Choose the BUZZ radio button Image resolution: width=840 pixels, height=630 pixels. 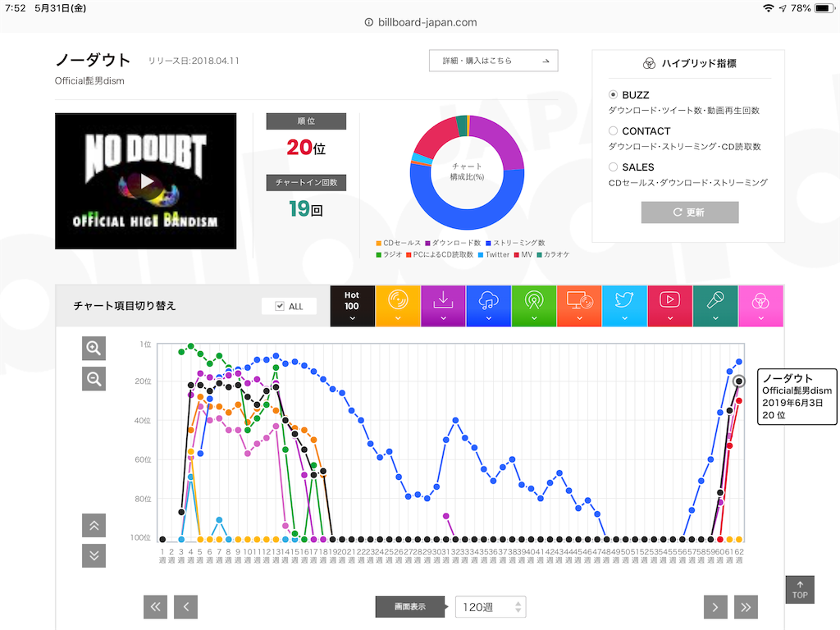pos(613,95)
